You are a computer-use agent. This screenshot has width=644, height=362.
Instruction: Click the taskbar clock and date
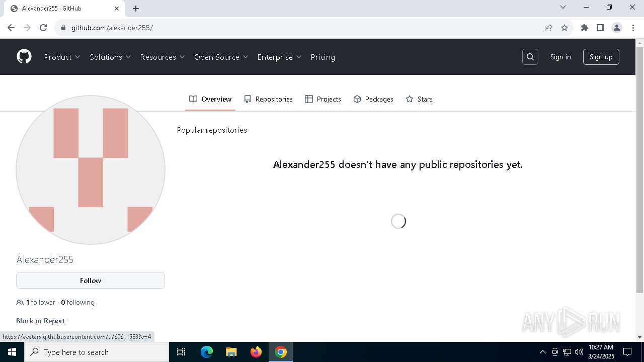point(601,352)
